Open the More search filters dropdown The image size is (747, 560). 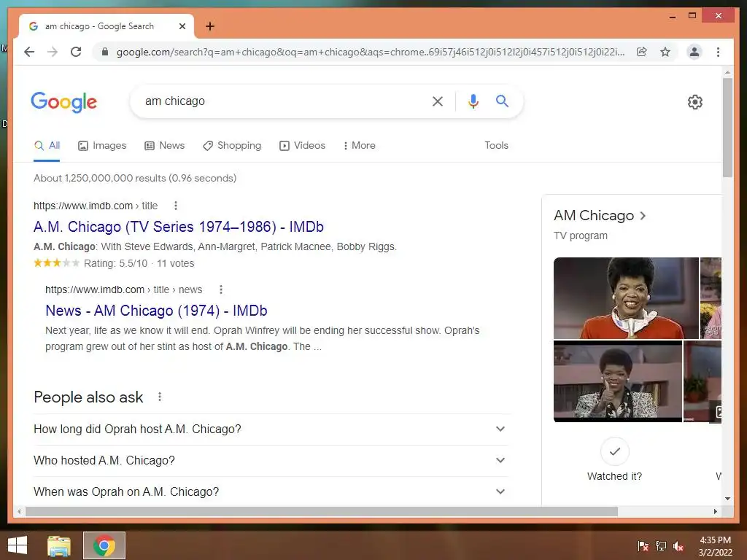coord(359,145)
